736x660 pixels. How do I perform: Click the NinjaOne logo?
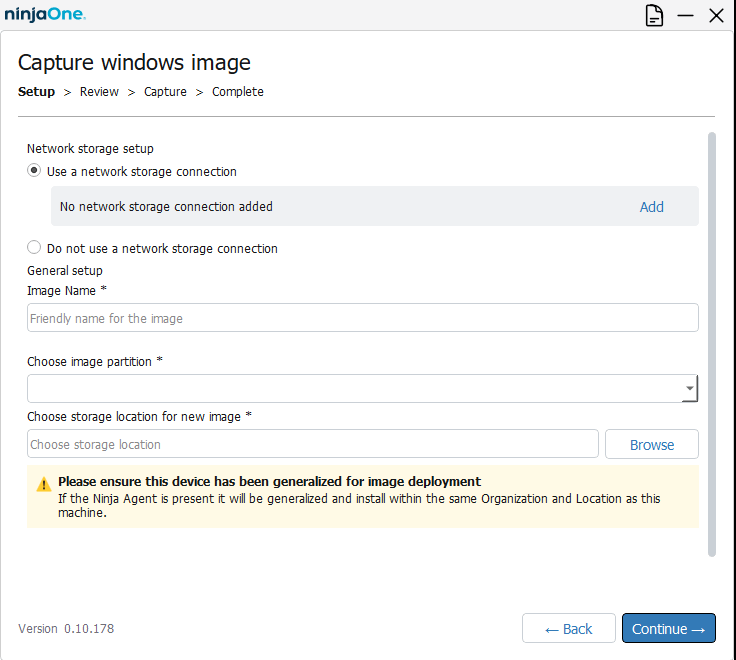pyautogui.click(x=45, y=15)
